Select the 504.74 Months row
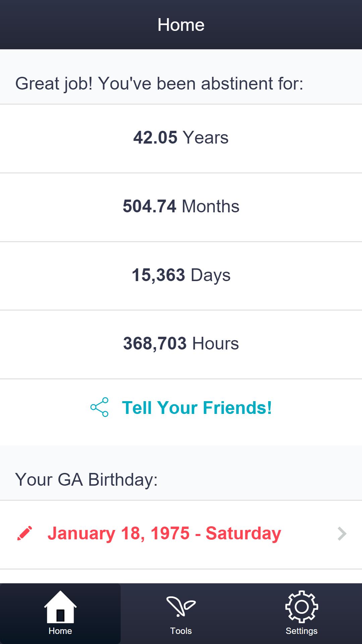The width and height of the screenshot is (362, 644). click(x=181, y=207)
